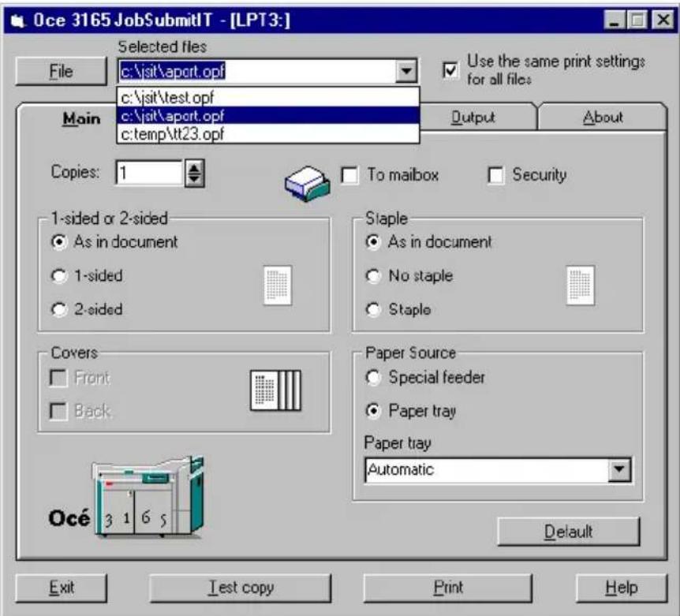Select As in document under Staple
This screenshot has height=616, width=680.
click(x=373, y=241)
